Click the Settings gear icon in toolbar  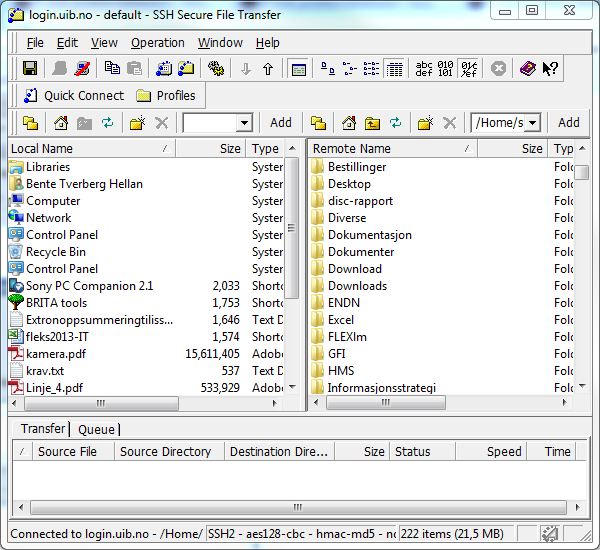(215, 69)
